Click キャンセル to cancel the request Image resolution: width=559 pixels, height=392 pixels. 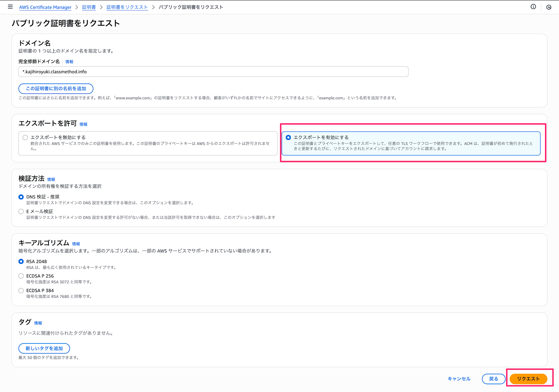pos(459,379)
